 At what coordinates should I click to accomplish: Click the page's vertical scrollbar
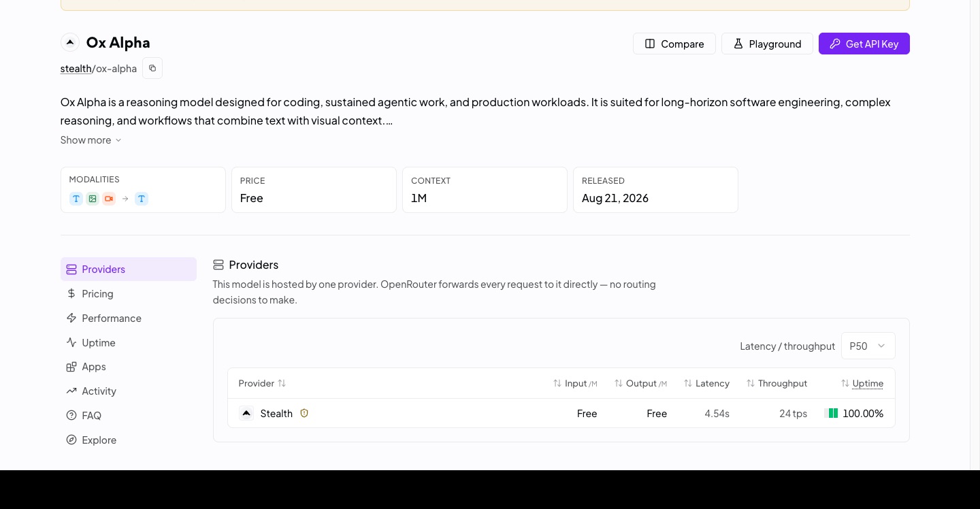point(975,235)
